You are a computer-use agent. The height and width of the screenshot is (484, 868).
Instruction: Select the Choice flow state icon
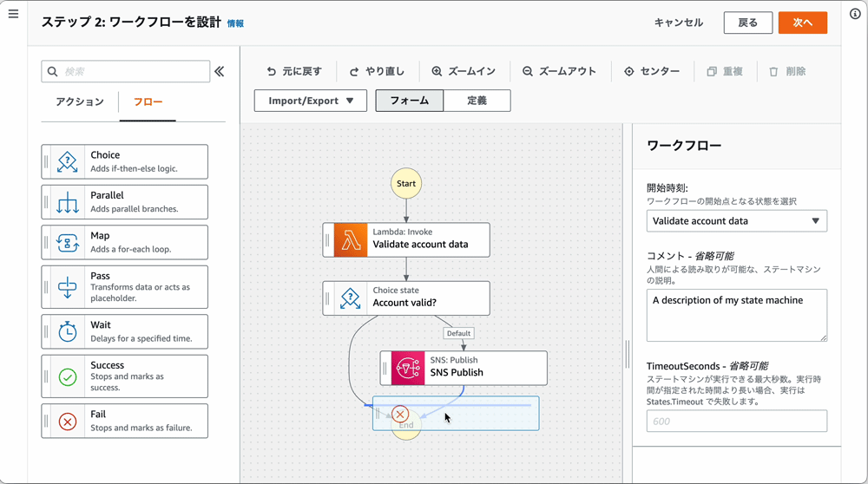click(x=68, y=161)
